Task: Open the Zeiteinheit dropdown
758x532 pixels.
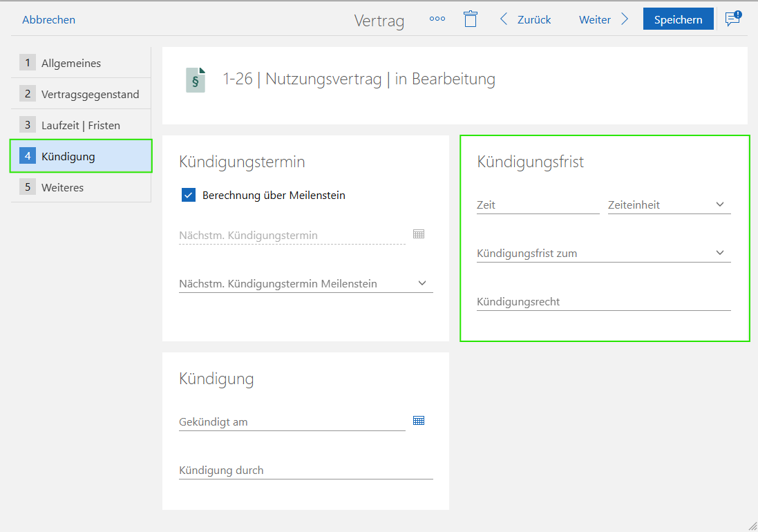Action: [x=669, y=205]
